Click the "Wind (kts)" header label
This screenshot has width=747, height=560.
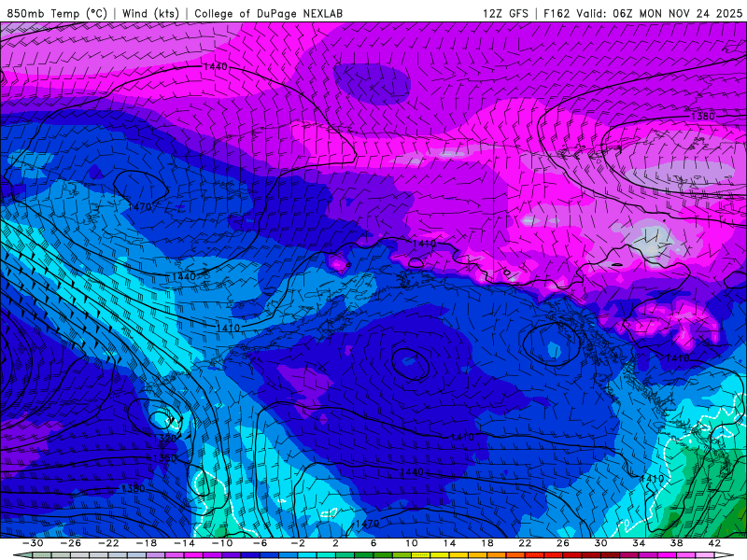pyautogui.click(x=150, y=13)
